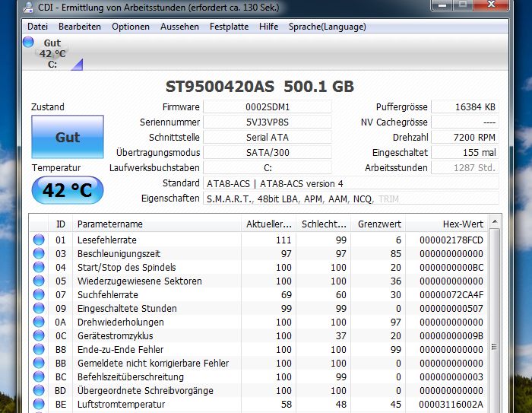Click hex value 00003116002A
Image resolution: width=532 pixels, height=413 pixels.
point(451,405)
